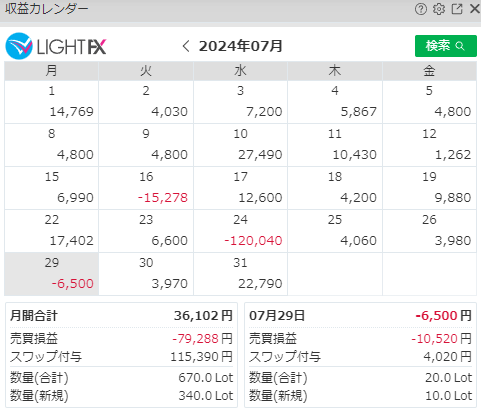Close the 収益カレンダー panel

click(474, 9)
